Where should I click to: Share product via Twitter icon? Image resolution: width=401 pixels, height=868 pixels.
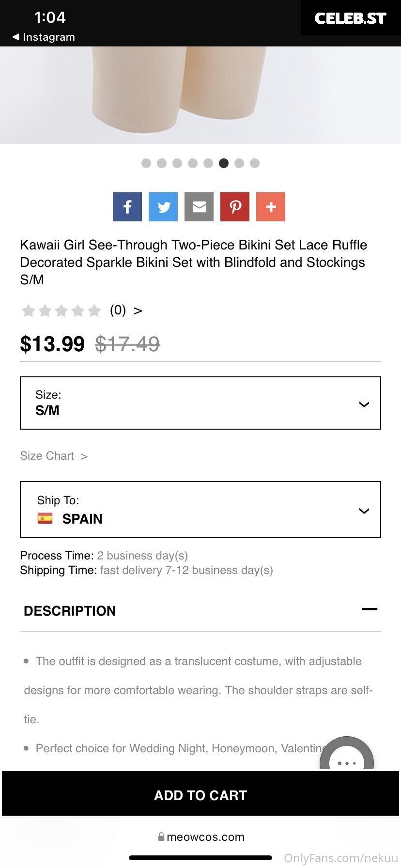[163, 207]
